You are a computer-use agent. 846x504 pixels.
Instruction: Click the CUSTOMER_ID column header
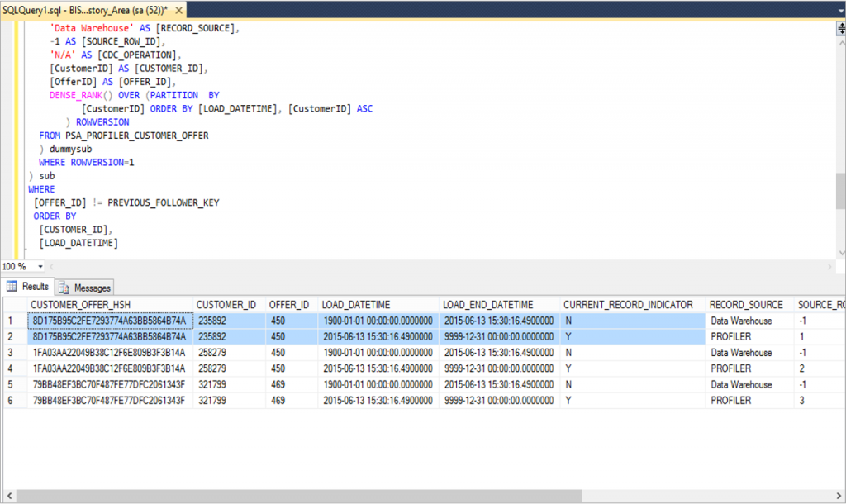[x=227, y=304]
